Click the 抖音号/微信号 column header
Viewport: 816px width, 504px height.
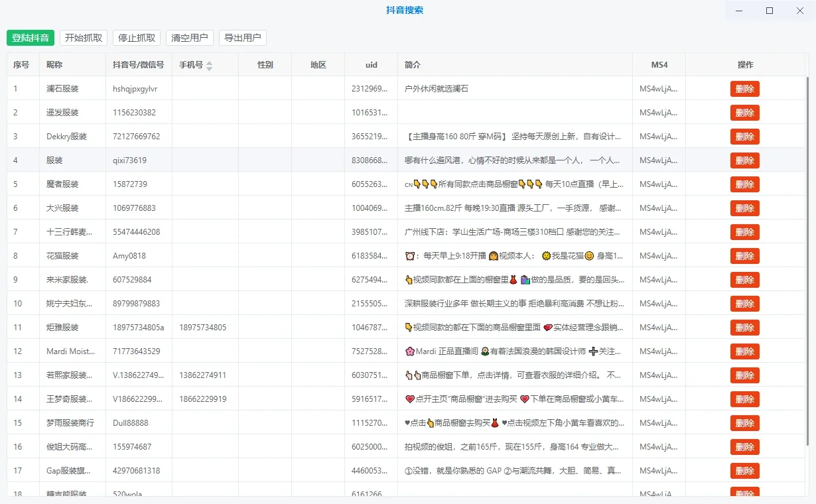point(139,65)
